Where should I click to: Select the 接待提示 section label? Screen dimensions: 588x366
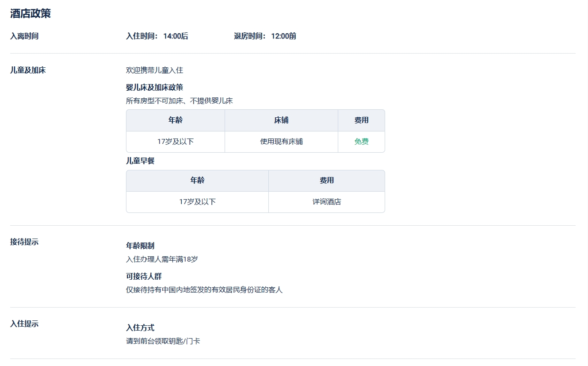pos(24,242)
